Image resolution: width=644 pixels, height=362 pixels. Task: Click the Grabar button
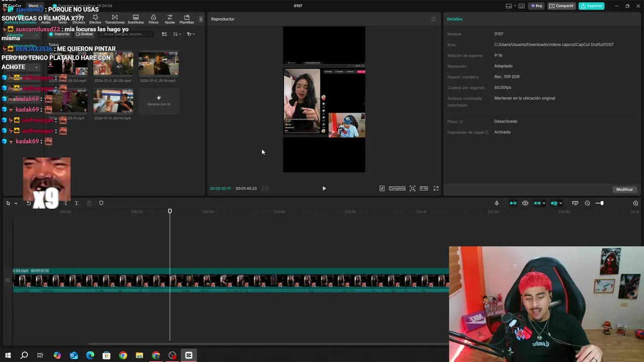pos(84,34)
